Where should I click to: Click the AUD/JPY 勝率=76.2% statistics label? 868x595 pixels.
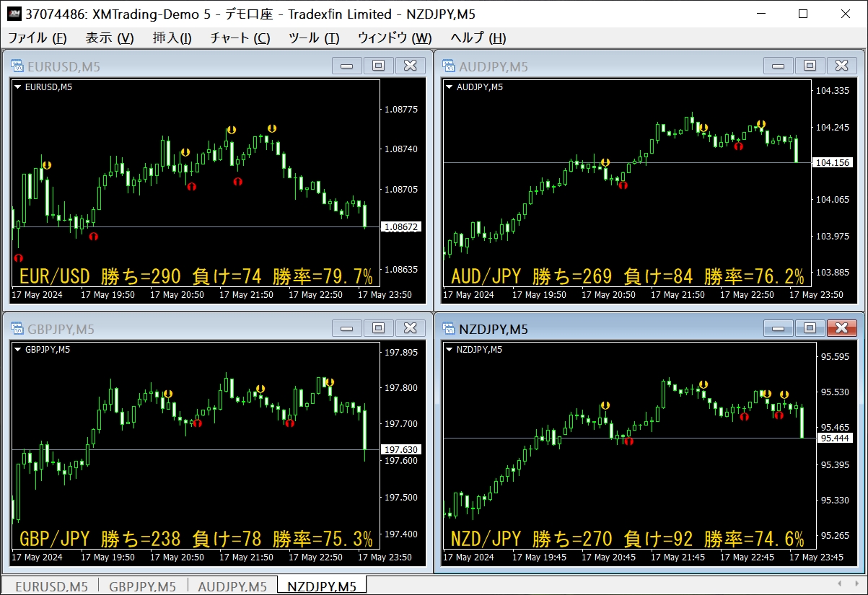[x=628, y=276]
